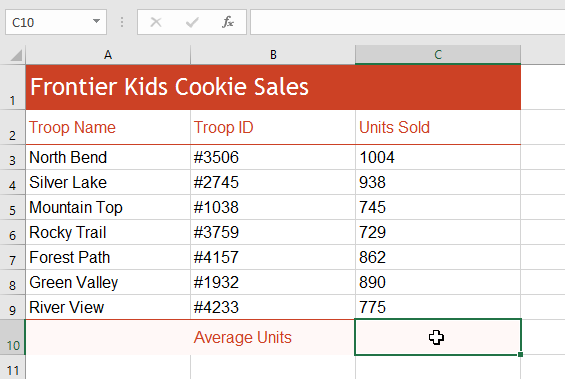The height and width of the screenshot is (379, 565).
Task: Select the Units Sold header cell
Action: (438, 127)
